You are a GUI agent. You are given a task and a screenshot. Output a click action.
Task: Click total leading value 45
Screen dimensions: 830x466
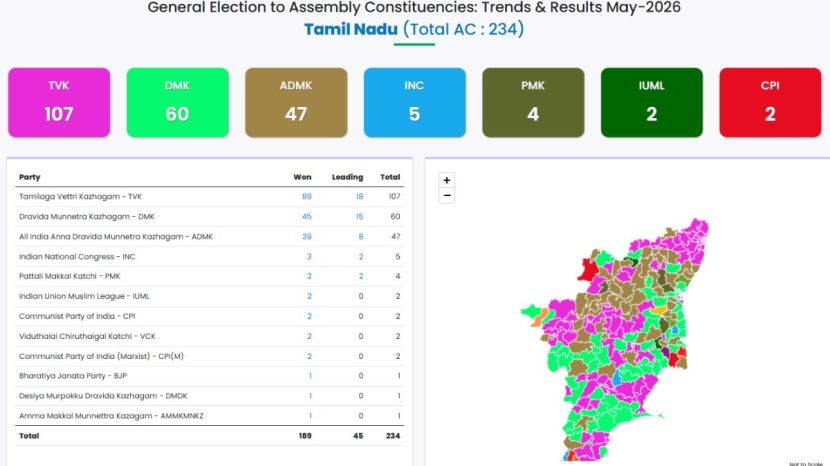(x=358, y=436)
